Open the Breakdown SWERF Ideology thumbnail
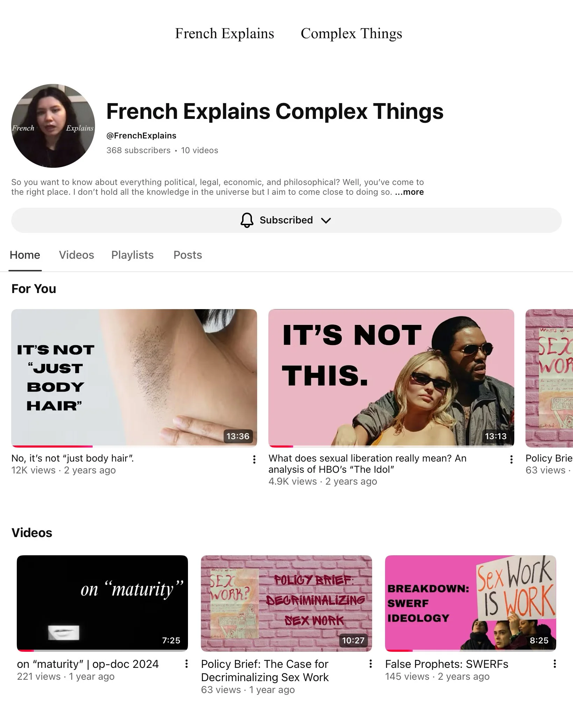The image size is (573, 728). (x=471, y=603)
